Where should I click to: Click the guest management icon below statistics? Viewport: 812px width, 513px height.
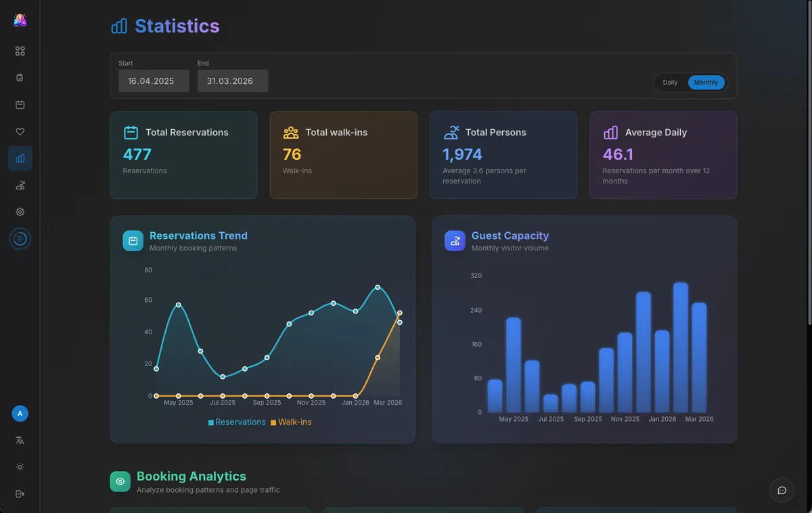tap(20, 185)
